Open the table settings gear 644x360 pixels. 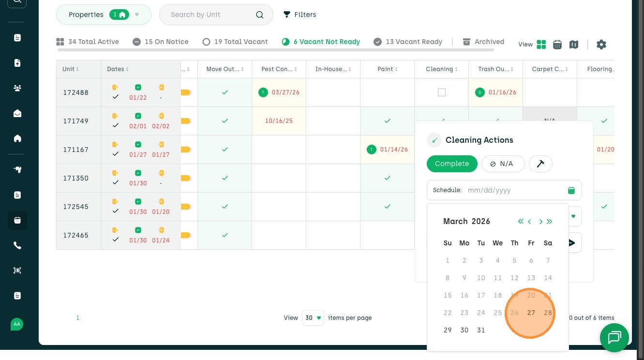[x=601, y=45]
